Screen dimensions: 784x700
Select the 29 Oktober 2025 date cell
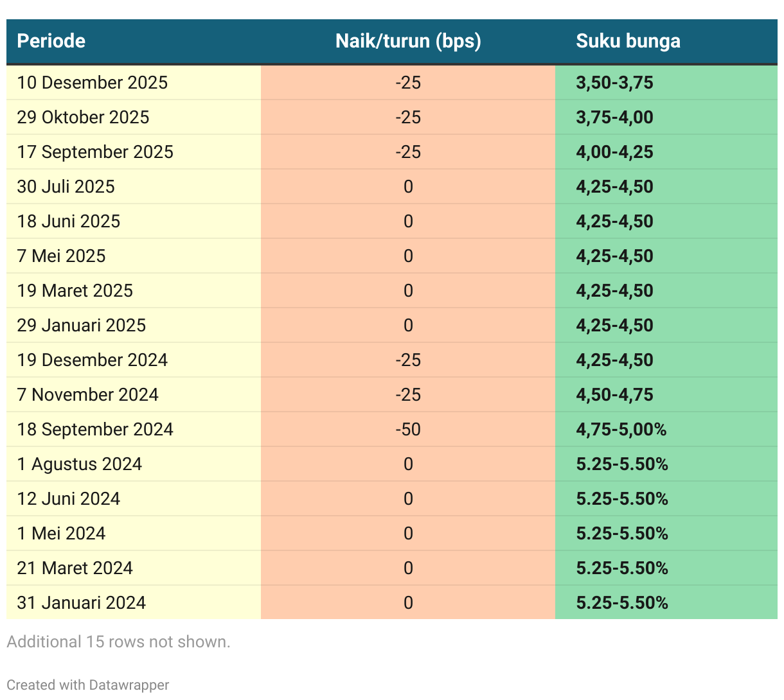coord(83,118)
